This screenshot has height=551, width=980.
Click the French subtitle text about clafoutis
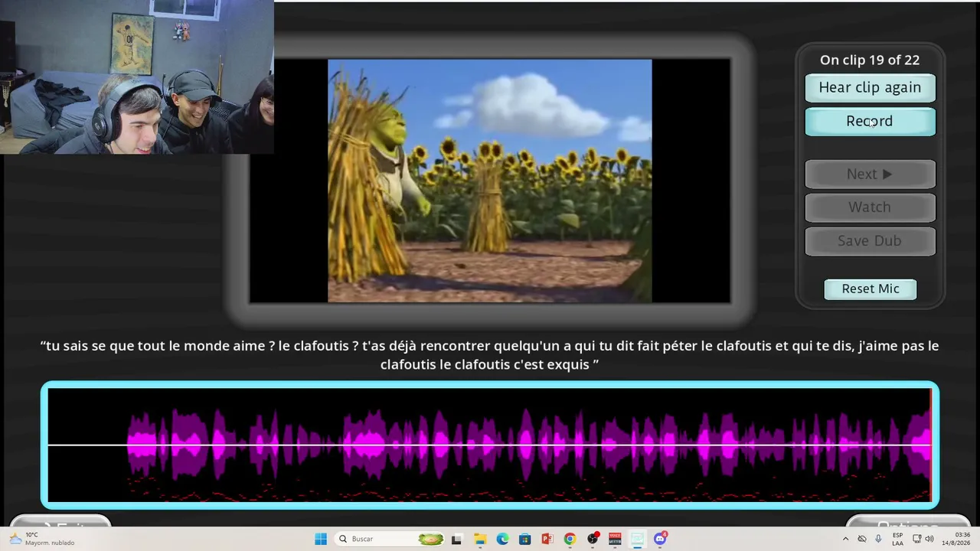[x=490, y=355]
